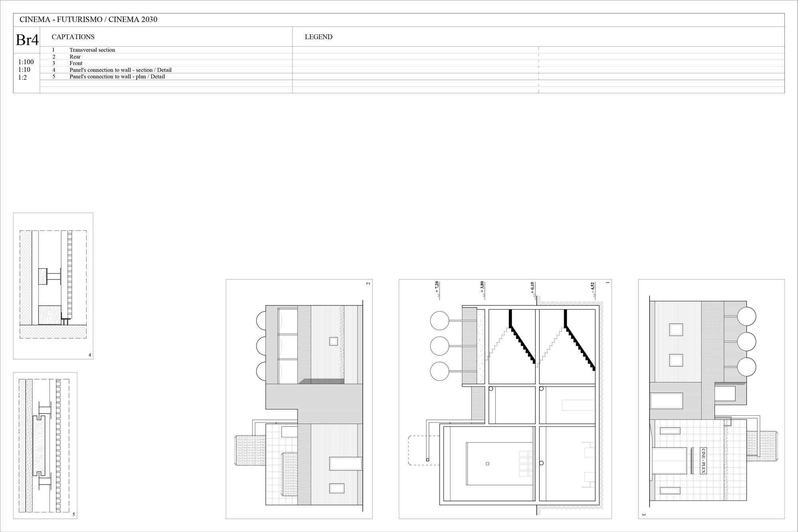Click level marker '+ 3,80' on section

pos(482,289)
